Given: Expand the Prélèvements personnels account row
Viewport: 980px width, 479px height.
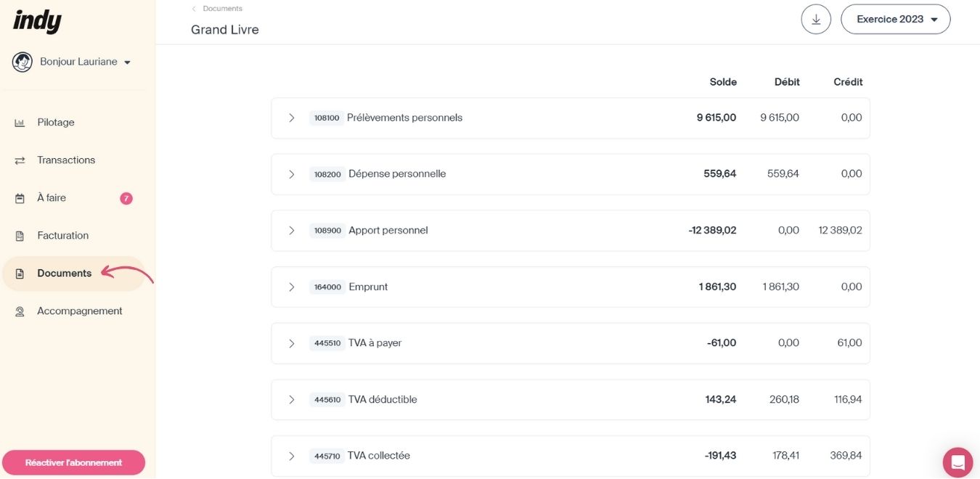Looking at the screenshot, I should click(292, 118).
